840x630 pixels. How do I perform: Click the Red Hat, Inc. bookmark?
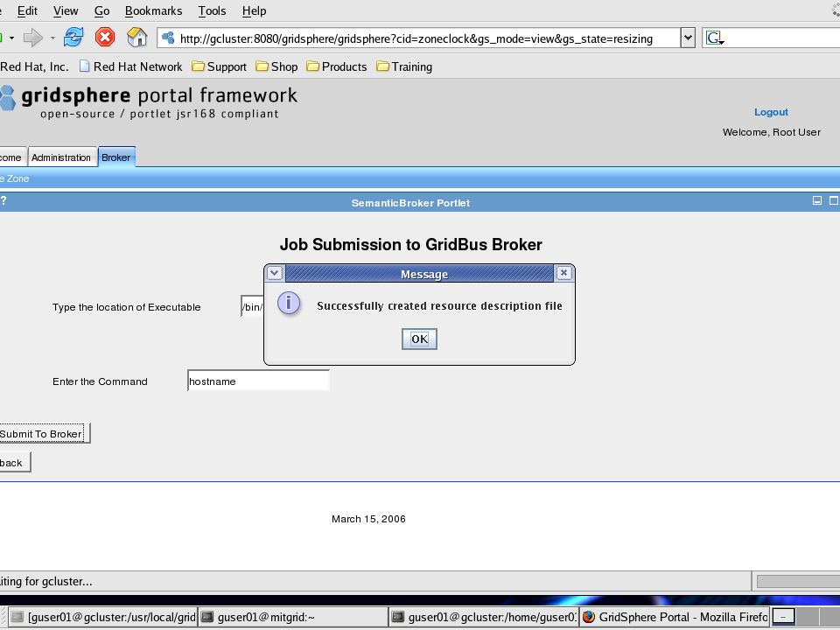tap(34, 67)
